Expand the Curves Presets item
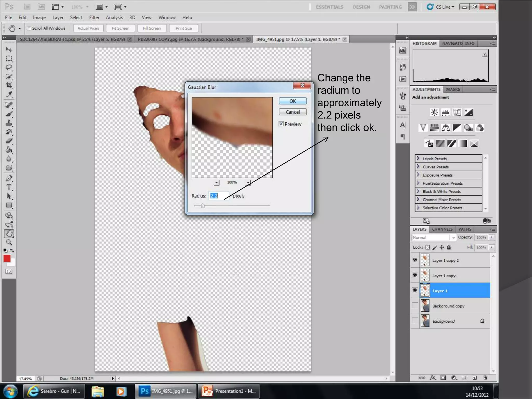Viewport: 532px width, 399px height. (x=418, y=167)
